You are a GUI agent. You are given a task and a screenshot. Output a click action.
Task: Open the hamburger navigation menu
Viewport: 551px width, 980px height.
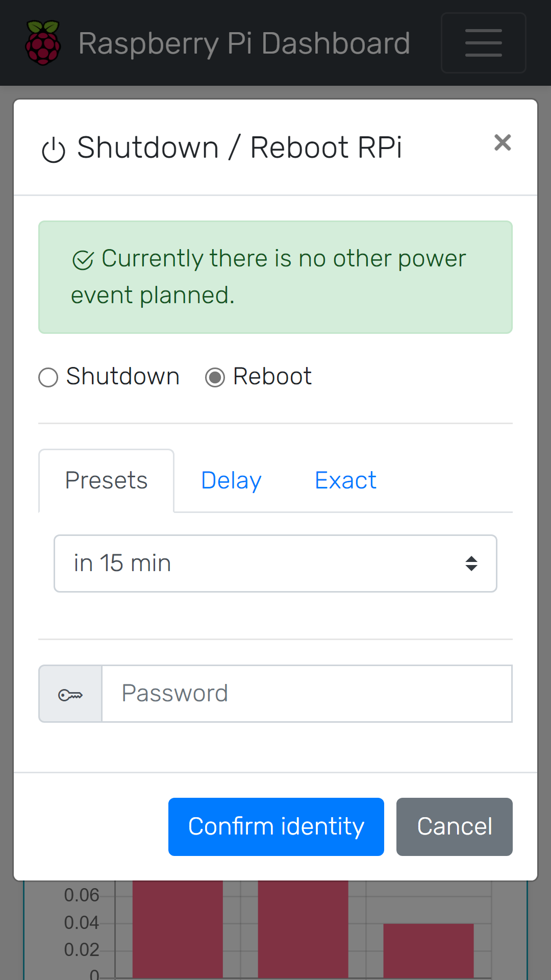483,43
